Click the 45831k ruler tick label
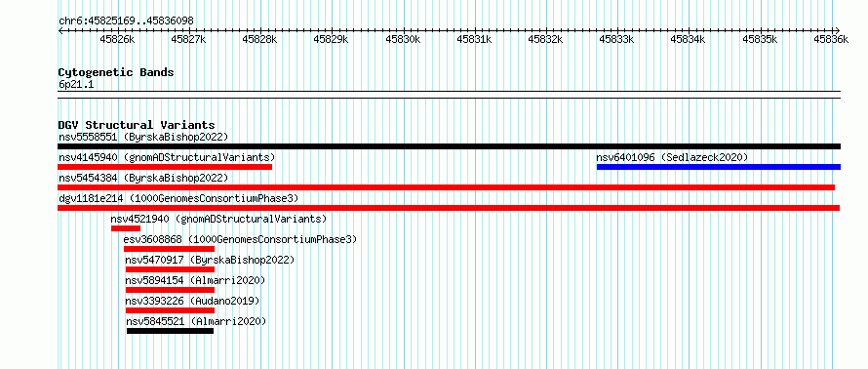Viewport: 868px width, 369px height. pyautogui.click(x=474, y=39)
